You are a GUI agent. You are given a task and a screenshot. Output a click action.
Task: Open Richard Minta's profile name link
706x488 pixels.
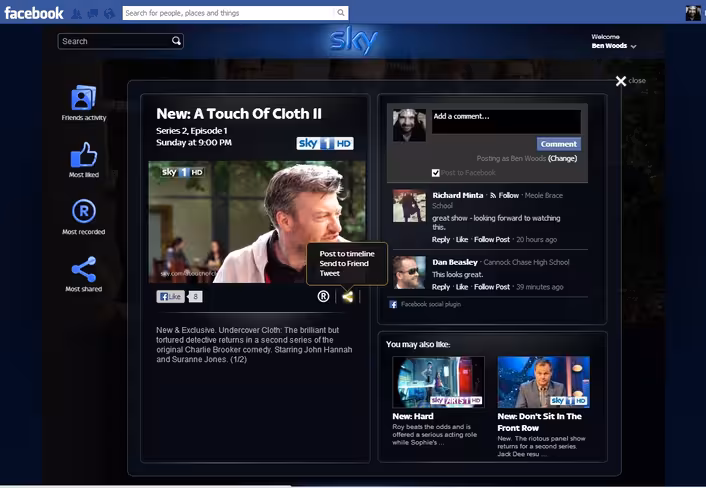(x=457, y=195)
